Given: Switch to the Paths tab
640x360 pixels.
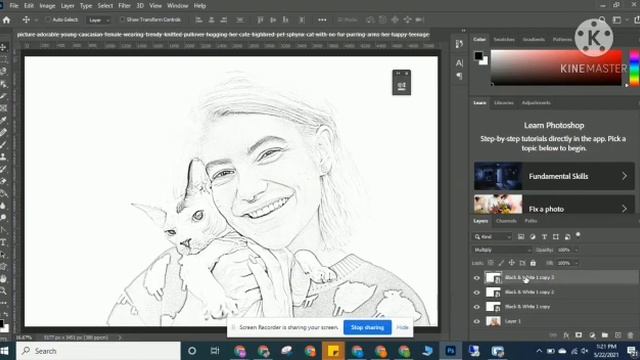Looking at the screenshot, I should [531, 221].
